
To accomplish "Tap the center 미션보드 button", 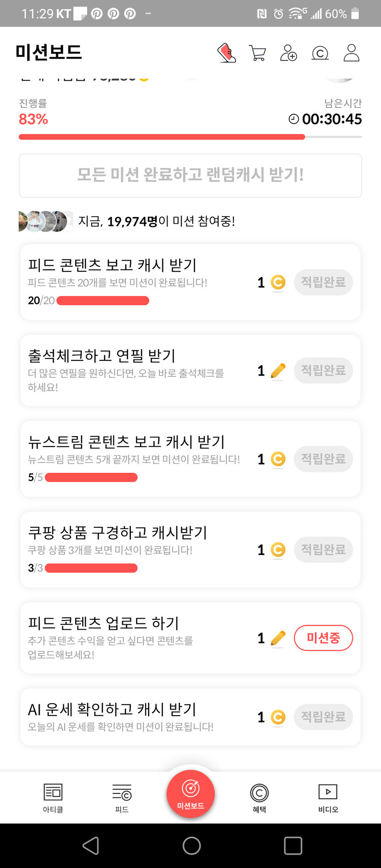I will point(190,794).
